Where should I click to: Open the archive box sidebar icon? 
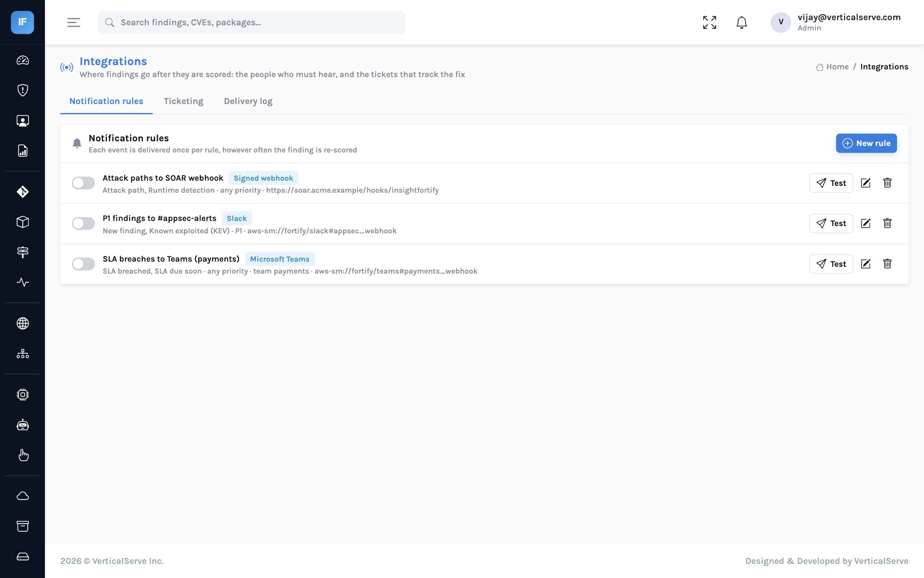tap(23, 526)
